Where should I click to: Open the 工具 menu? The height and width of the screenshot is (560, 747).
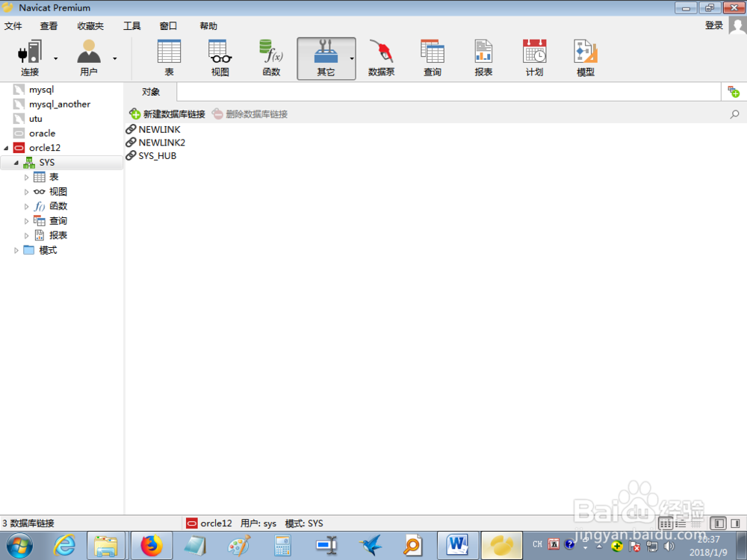[x=132, y=25]
